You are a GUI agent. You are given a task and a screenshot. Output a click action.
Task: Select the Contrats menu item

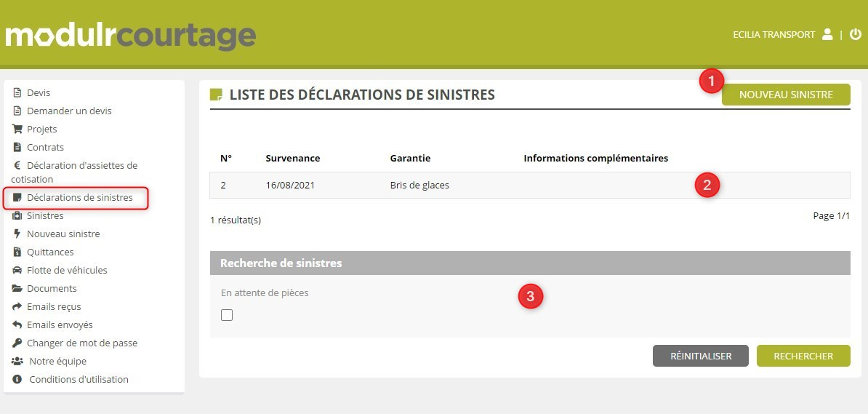[45, 148]
